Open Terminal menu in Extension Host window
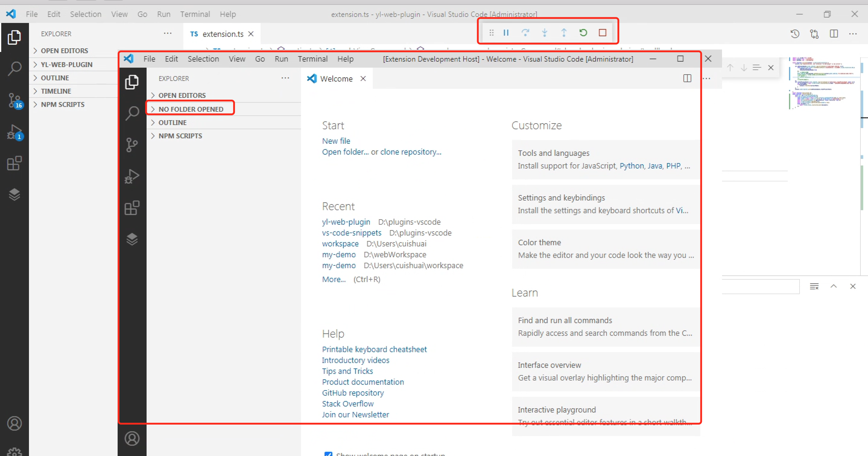 tap(312, 59)
